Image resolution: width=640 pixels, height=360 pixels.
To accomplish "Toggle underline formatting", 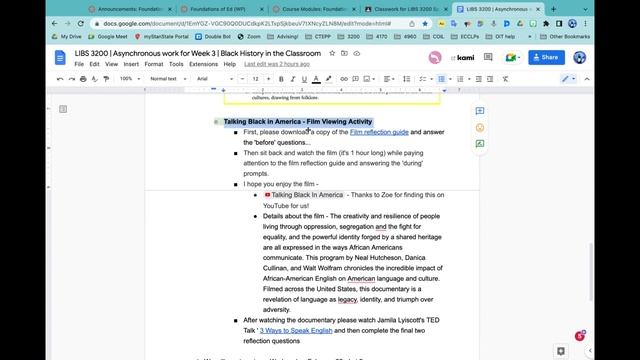I will click(x=304, y=79).
